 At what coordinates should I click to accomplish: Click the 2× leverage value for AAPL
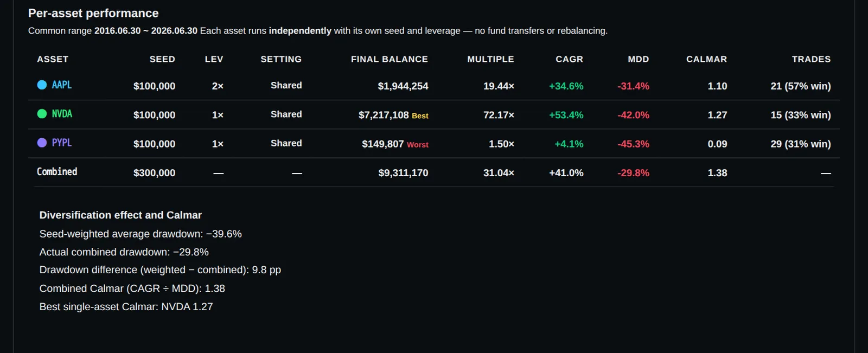[x=218, y=86]
